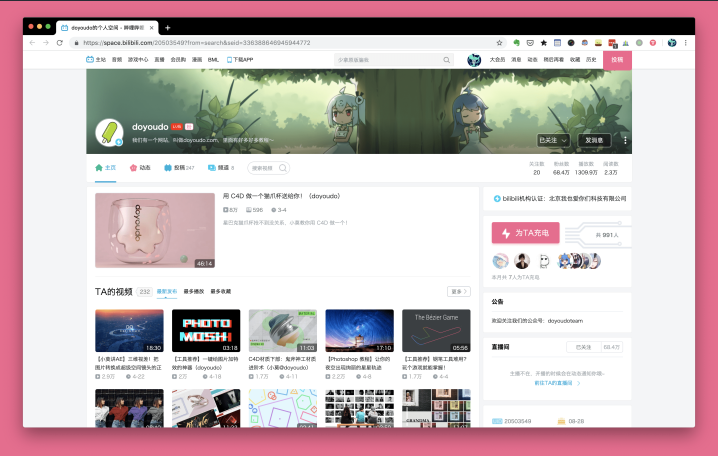This screenshot has width=718, height=456.
Task: Expand the 已关注 dropdown on the banner
Action: coord(553,140)
